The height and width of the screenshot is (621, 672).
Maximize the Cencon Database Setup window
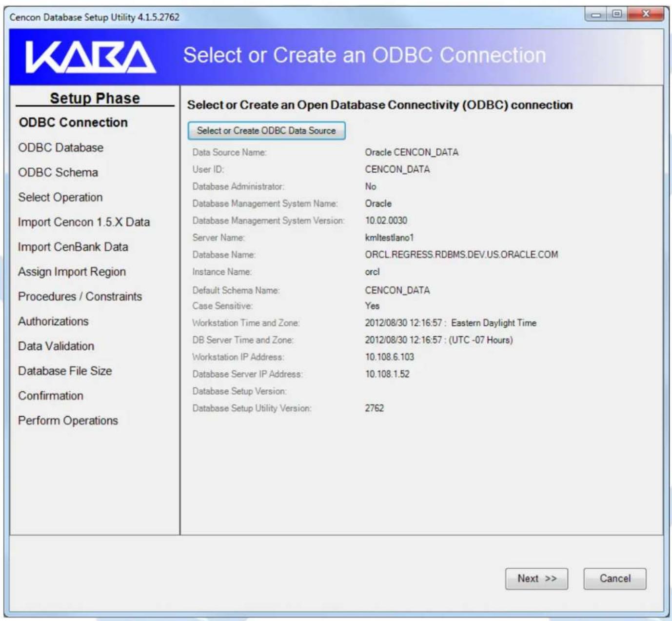(617, 15)
